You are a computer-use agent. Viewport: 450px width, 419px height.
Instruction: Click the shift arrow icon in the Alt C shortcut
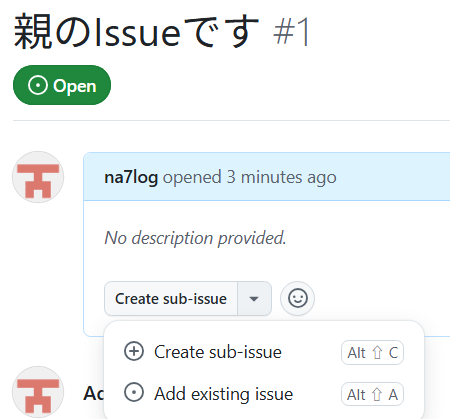tap(377, 352)
